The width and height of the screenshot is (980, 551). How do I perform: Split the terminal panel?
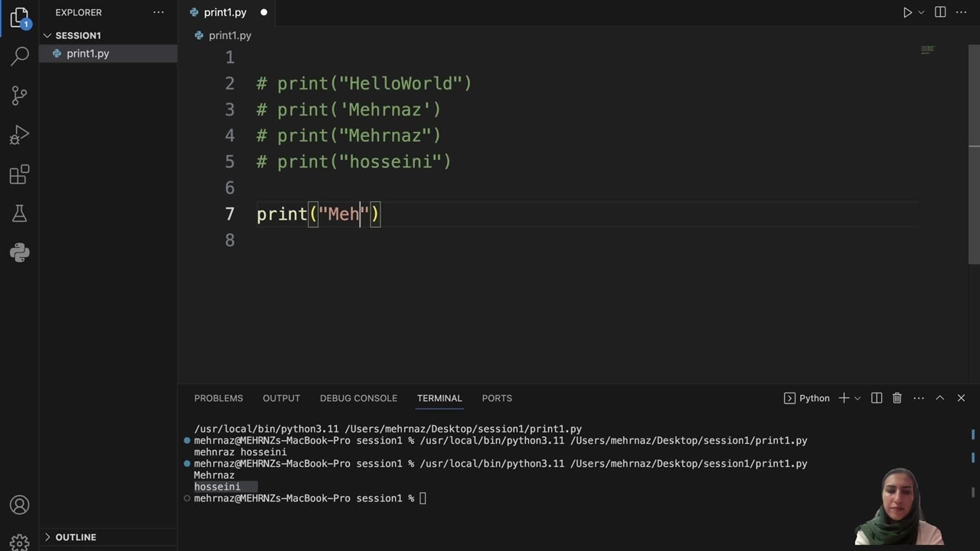[x=877, y=398]
